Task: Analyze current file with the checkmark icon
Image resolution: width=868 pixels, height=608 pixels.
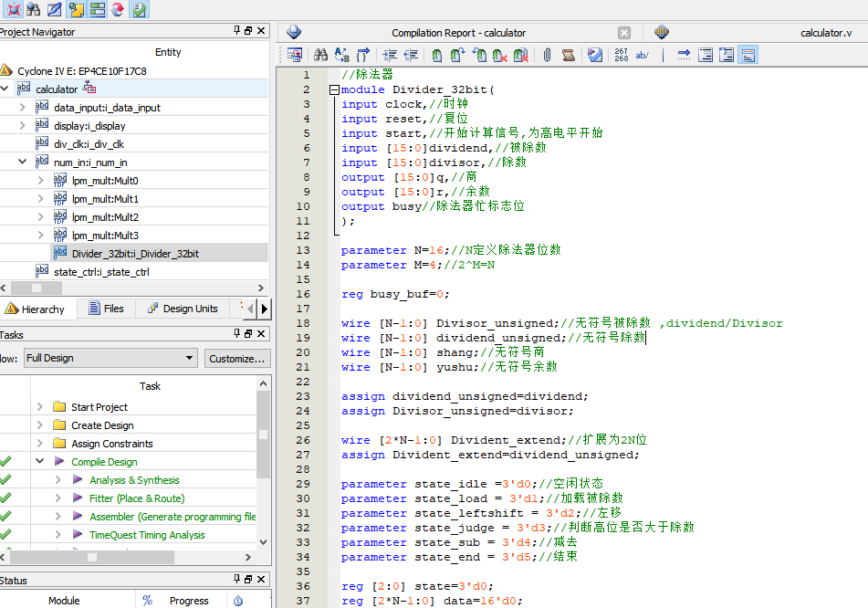Action: pyautogui.click(x=595, y=55)
